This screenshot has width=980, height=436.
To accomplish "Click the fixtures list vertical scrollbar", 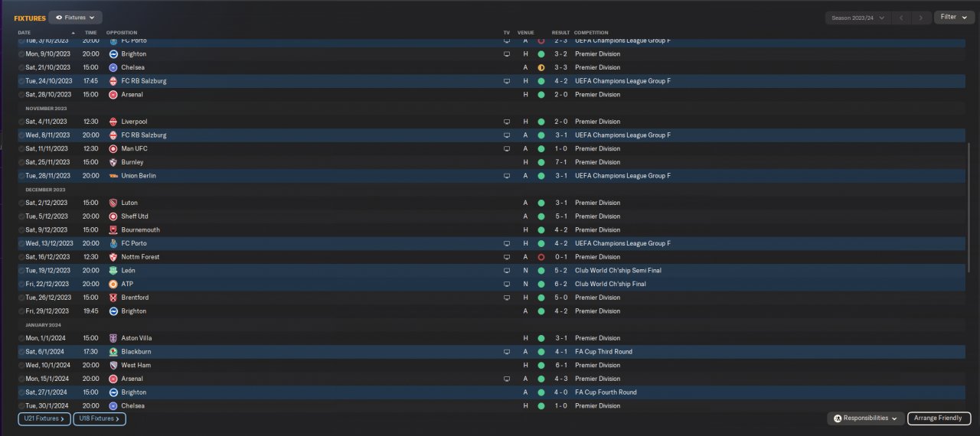I will 970,207.
